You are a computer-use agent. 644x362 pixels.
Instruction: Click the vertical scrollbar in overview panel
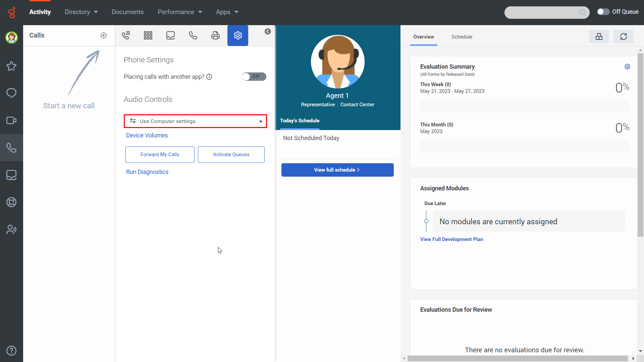point(640,144)
